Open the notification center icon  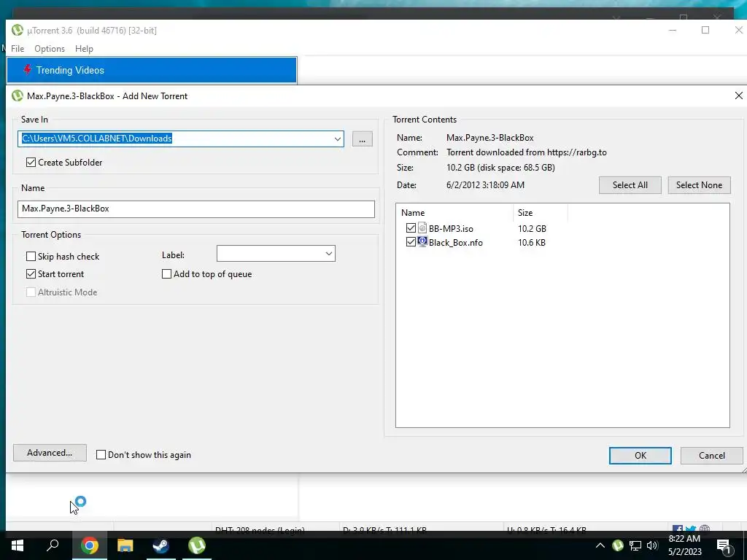[724, 545]
